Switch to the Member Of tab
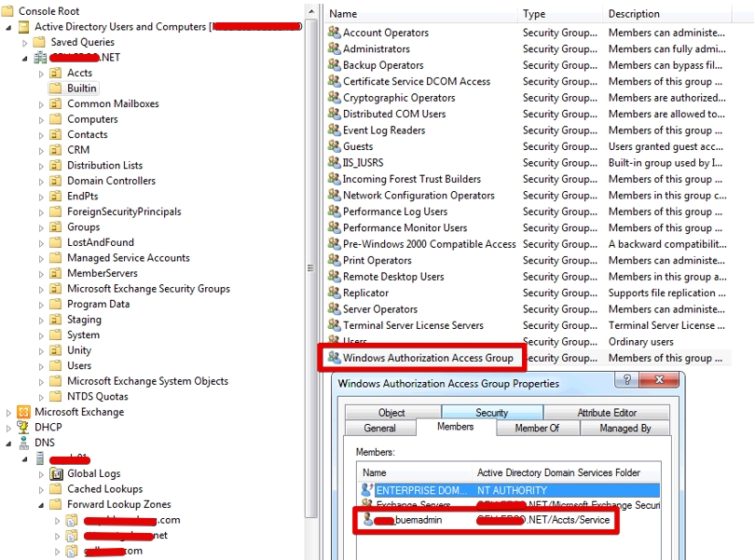755x560 pixels. pyautogui.click(x=537, y=428)
